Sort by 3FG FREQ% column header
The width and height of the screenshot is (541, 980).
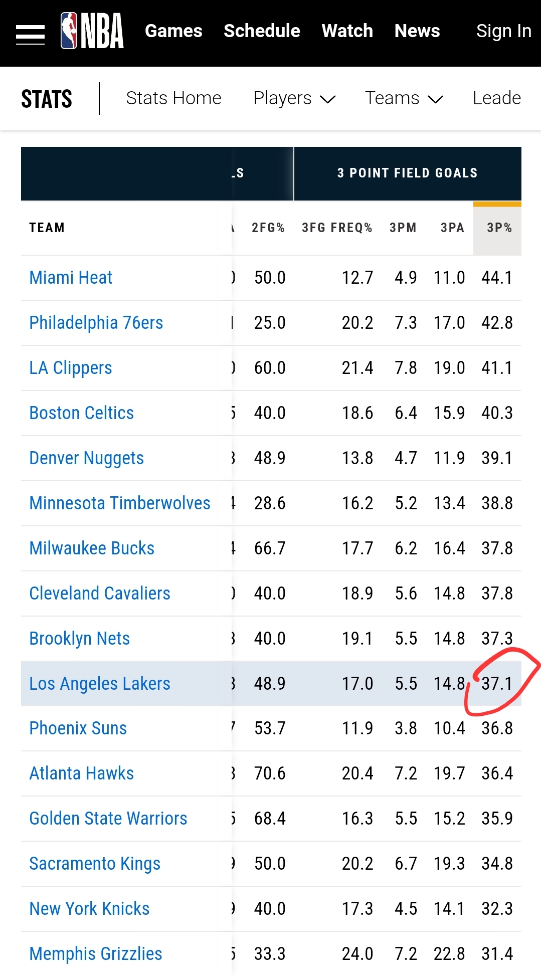tap(337, 228)
